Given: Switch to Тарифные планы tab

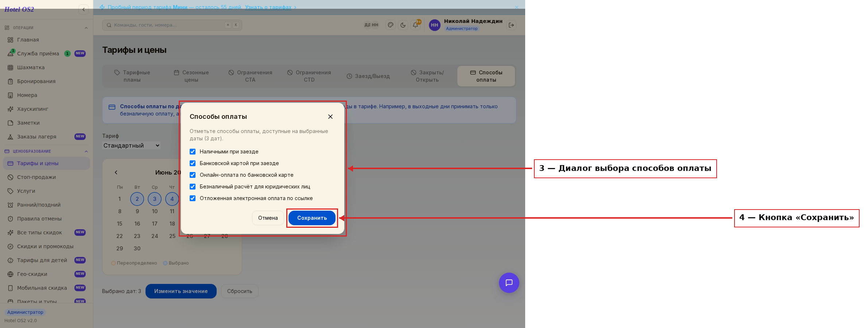Looking at the screenshot, I should [x=132, y=76].
